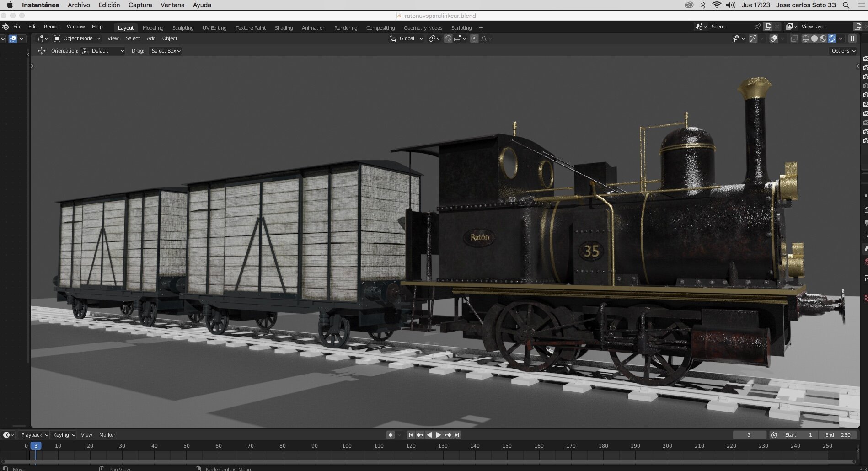Play the animation forward
Screen dimensions: 868x471
[x=438, y=435]
